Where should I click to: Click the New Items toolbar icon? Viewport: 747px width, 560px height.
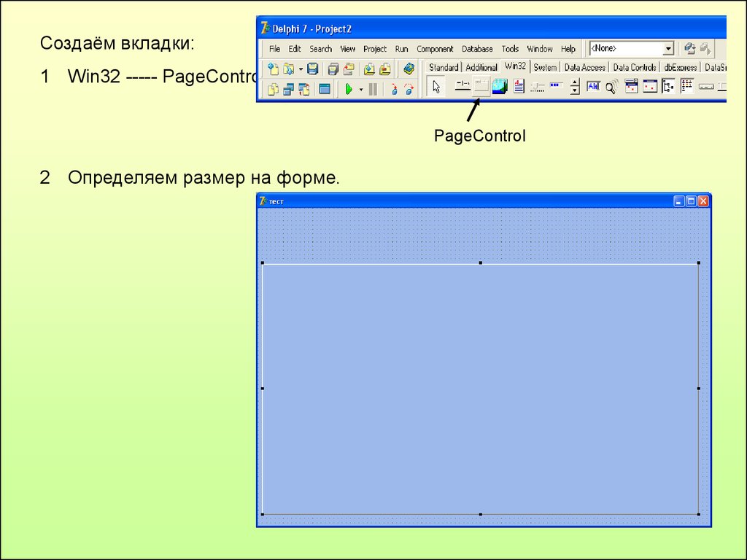coord(273,69)
